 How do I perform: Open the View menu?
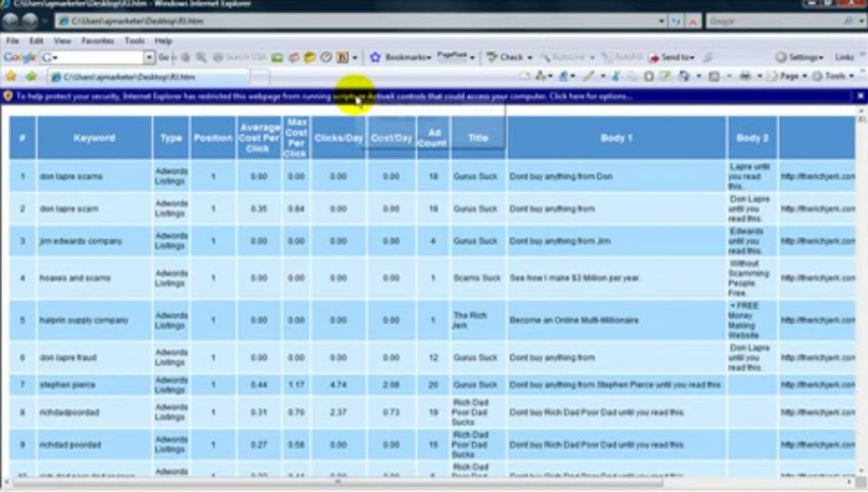(62, 41)
